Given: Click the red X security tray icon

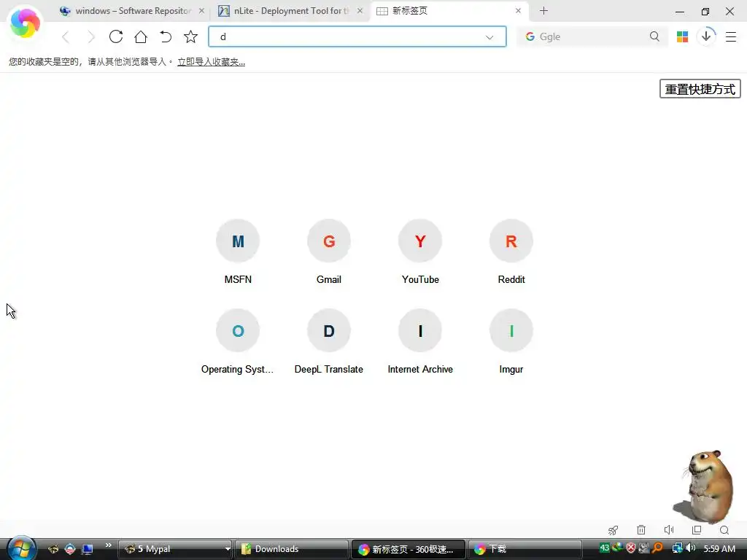Looking at the screenshot, I should click(x=631, y=548).
